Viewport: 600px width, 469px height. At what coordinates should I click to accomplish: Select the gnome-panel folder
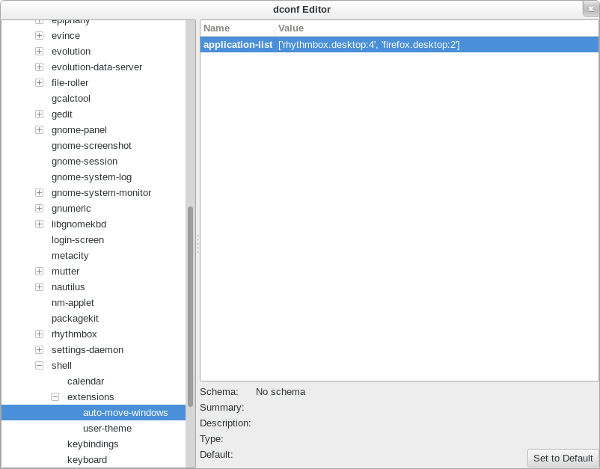79,130
